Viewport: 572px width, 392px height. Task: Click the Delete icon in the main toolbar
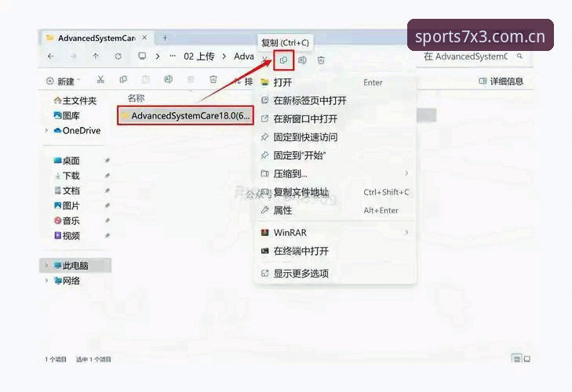click(213, 79)
